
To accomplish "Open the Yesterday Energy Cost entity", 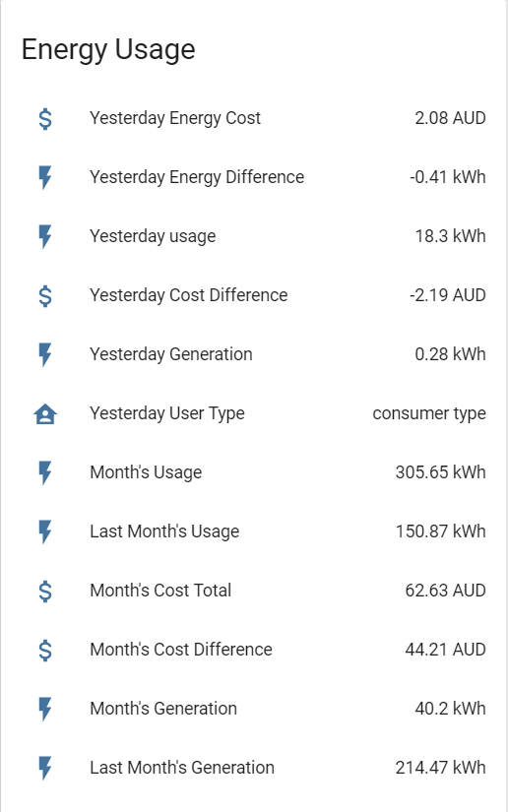I will (254, 118).
